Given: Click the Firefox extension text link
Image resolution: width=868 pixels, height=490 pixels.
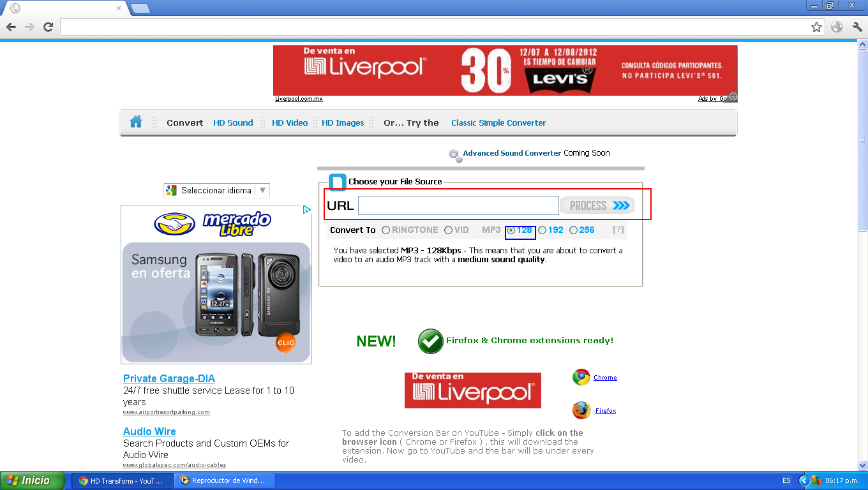Looking at the screenshot, I should click(606, 411).
